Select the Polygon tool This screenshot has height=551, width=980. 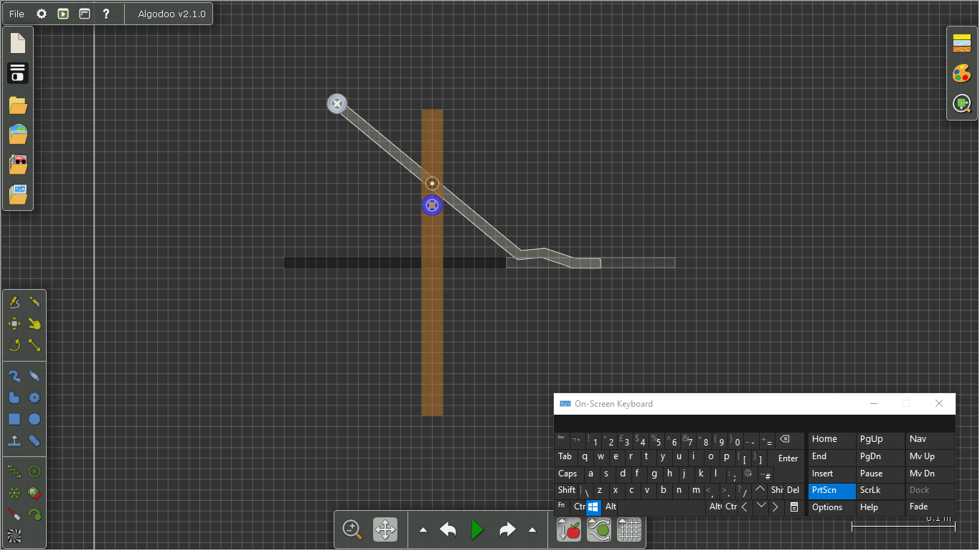tap(14, 397)
